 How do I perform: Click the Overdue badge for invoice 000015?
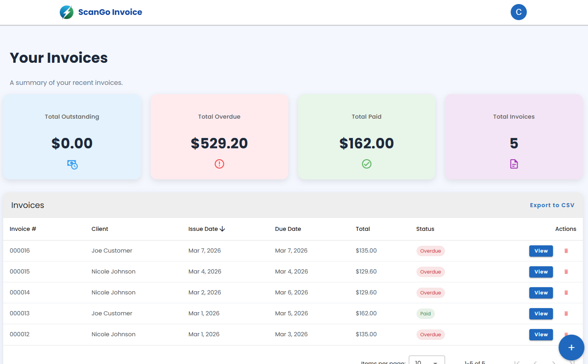pyautogui.click(x=431, y=272)
